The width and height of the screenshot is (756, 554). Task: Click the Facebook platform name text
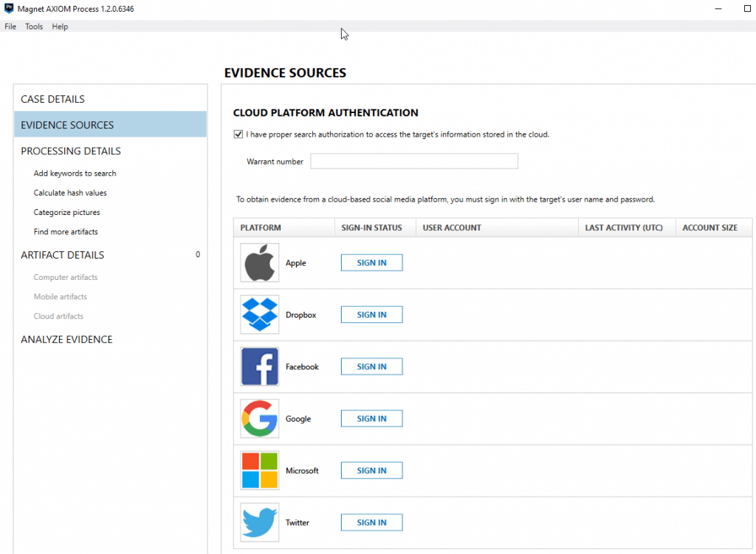[302, 367]
